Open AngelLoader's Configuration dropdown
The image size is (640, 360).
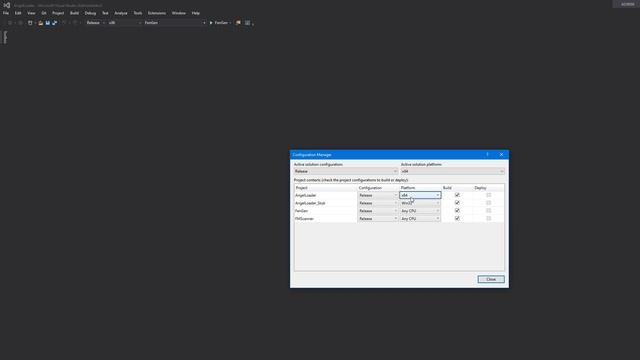point(378,195)
